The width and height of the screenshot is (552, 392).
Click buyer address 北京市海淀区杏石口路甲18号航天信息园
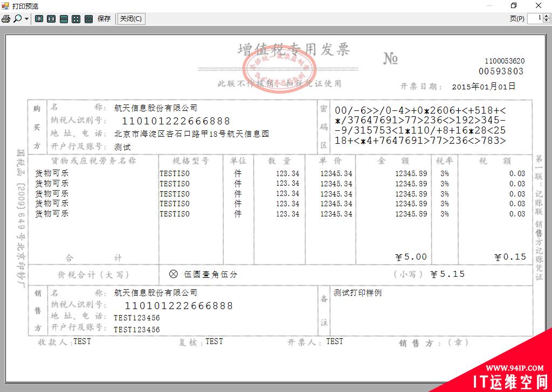[191, 134]
